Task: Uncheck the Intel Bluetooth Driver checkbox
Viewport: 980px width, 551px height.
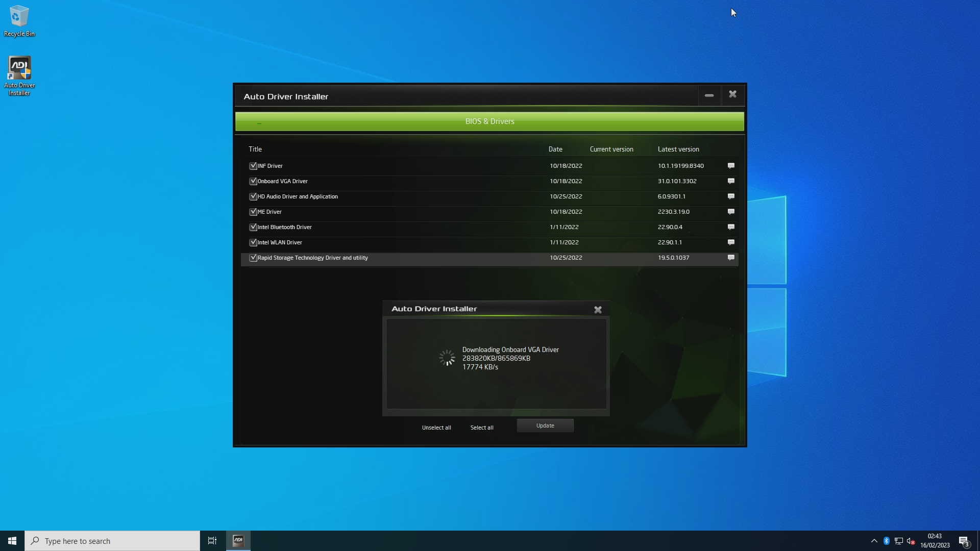Action: pyautogui.click(x=253, y=227)
